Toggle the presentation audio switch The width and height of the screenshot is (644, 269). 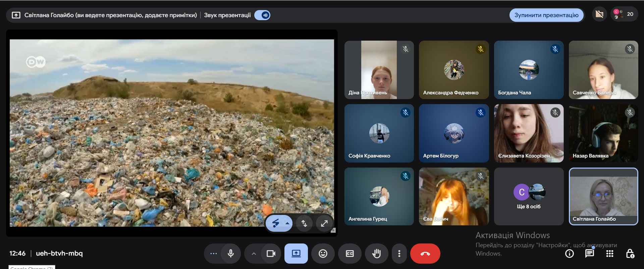click(262, 15)
